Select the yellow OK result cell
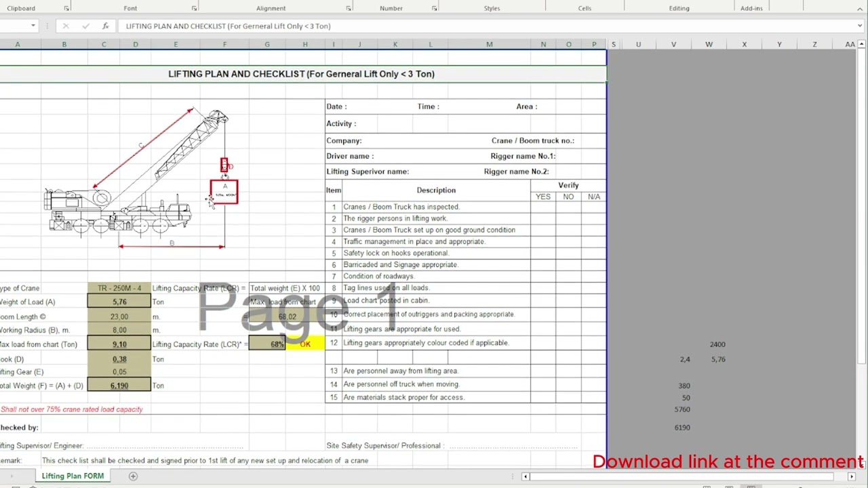This screenshot has width=868, height=488. click(305, 344)
